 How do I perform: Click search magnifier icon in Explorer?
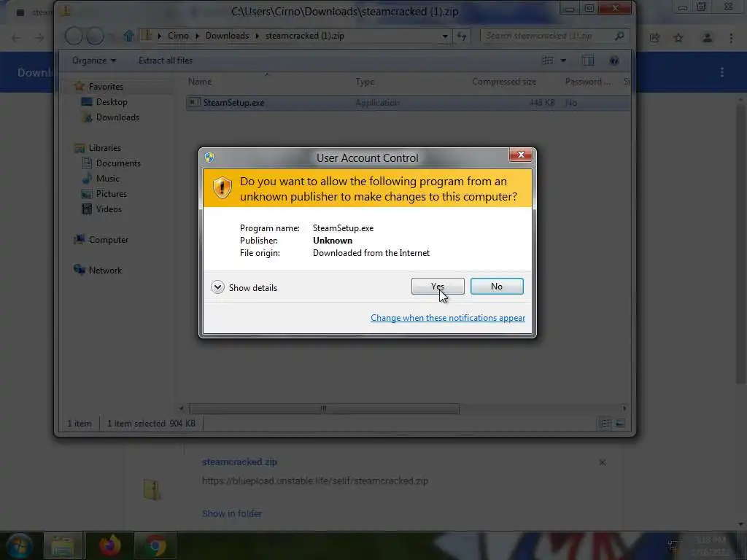[619, 36]
